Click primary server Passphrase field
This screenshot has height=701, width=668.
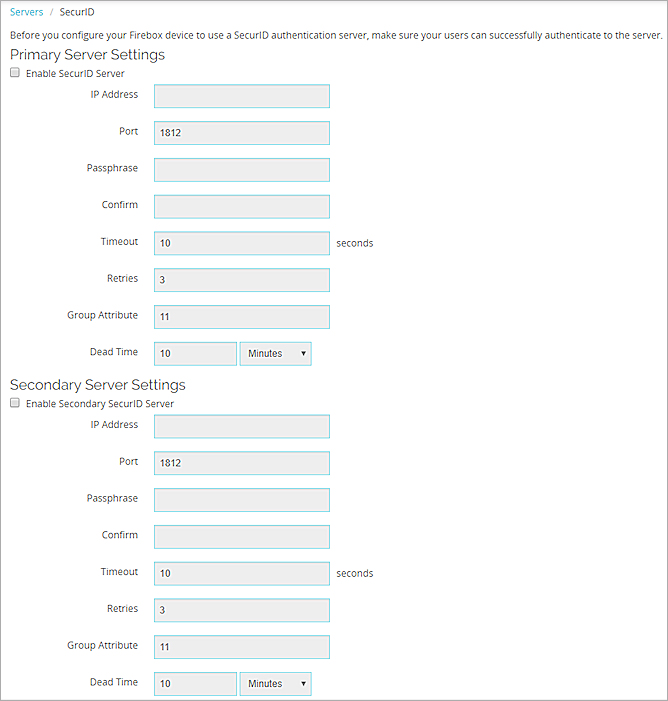[x=241, y=170]
